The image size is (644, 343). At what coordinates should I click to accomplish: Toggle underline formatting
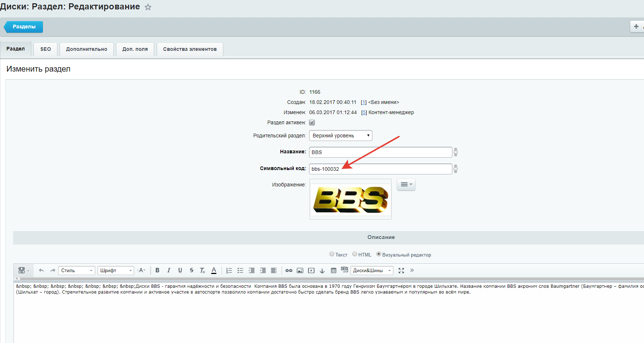coord(180,270)
